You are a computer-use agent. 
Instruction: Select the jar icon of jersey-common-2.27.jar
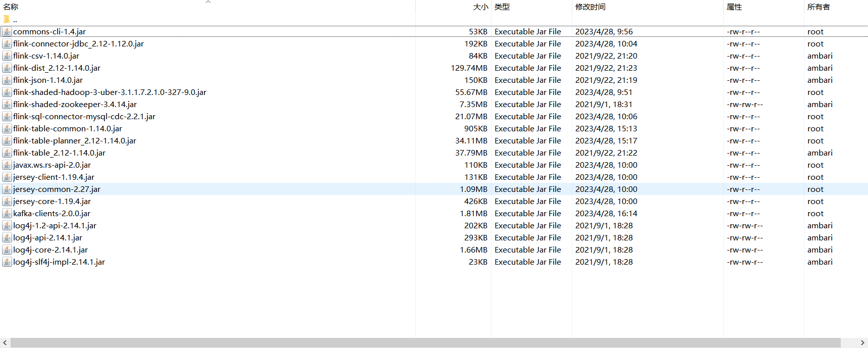point(7,189)
